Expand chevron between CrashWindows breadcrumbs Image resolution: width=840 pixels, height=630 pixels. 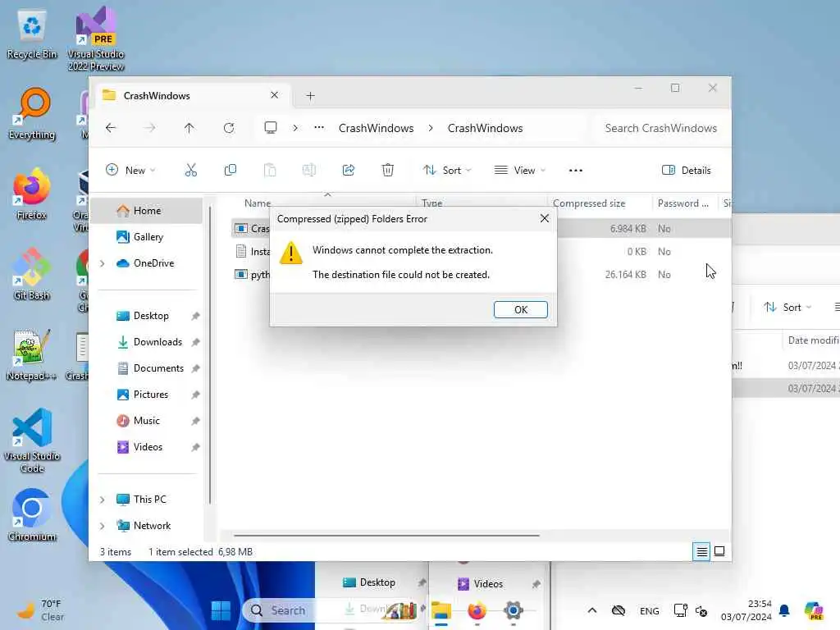click(431, 128)
